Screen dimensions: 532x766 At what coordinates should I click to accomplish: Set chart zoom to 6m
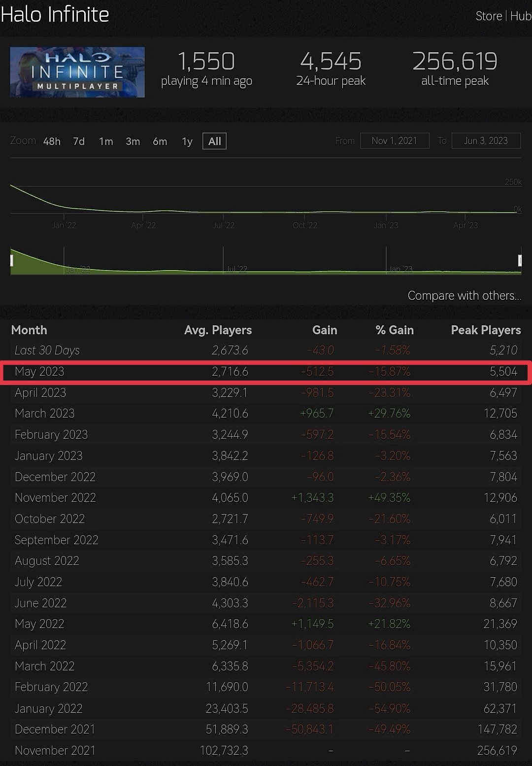(160, 141)
